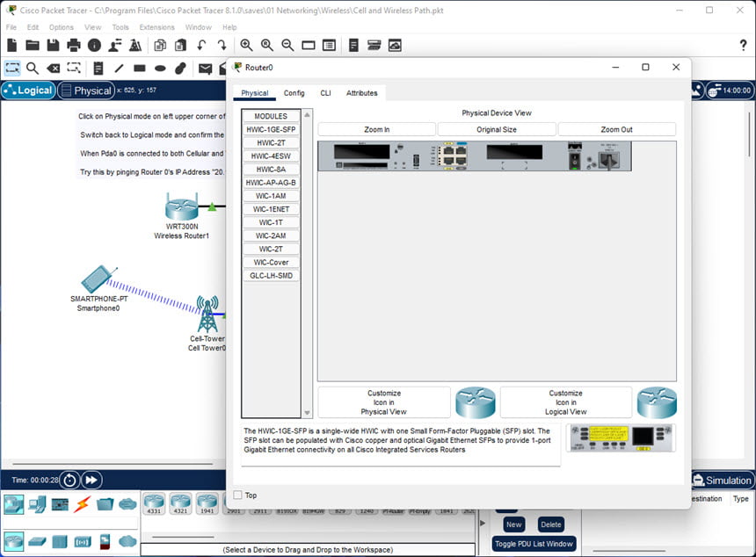Reset simulation time with power cycle button
756x557 pixels.
click(x=69, y=481)
